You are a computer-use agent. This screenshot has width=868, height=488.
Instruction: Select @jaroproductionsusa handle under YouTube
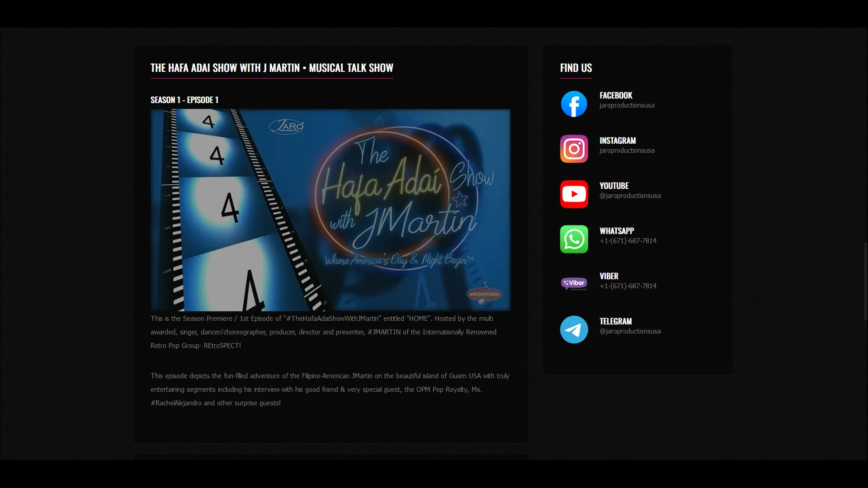coord(630,196)
